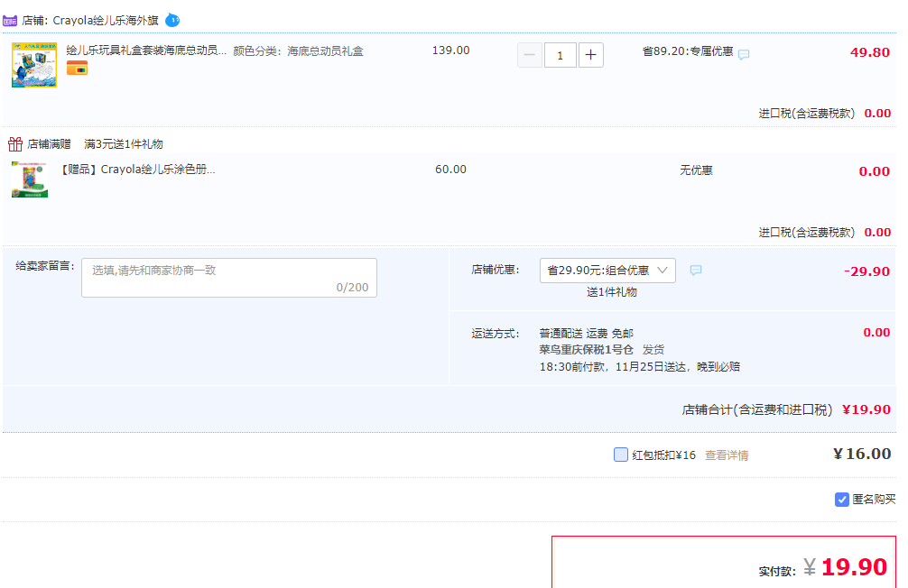Click the 颜色分类：海底总动员礼盒 text

[298, 51]
